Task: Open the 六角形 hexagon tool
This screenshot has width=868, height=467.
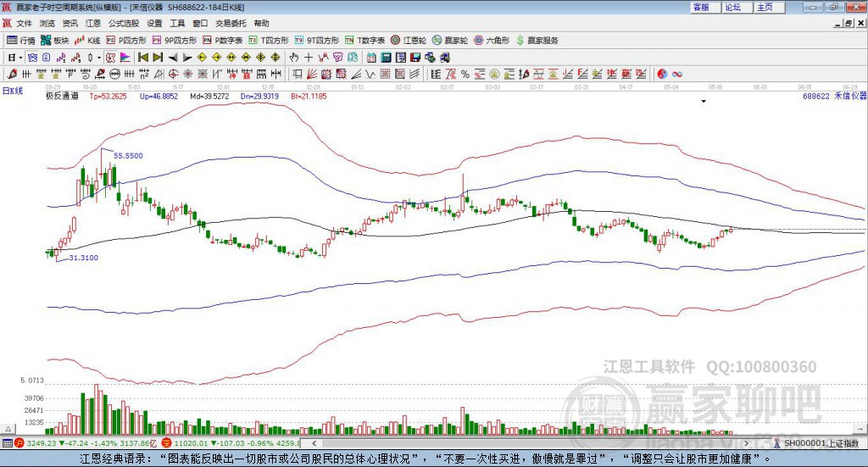Action: tap(492, 41)
